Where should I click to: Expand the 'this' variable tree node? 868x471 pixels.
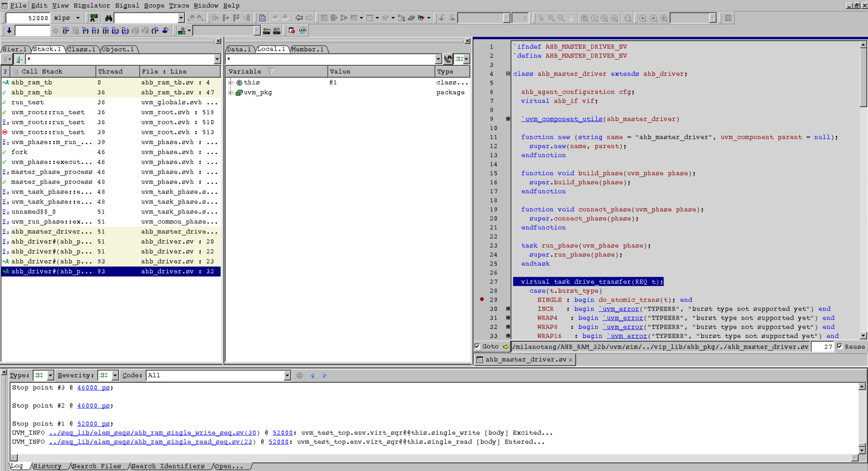pyautogui.click(x=231, y=83)
